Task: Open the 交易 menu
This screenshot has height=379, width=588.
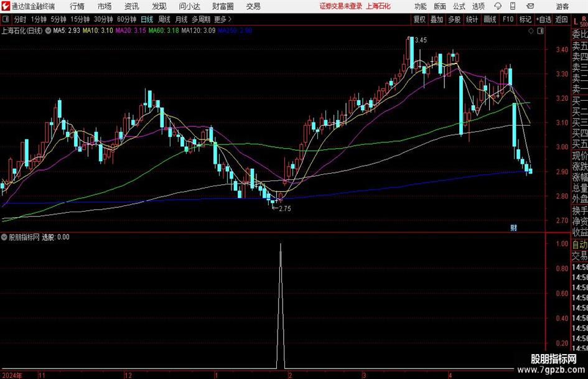Action: coord(253,6)
